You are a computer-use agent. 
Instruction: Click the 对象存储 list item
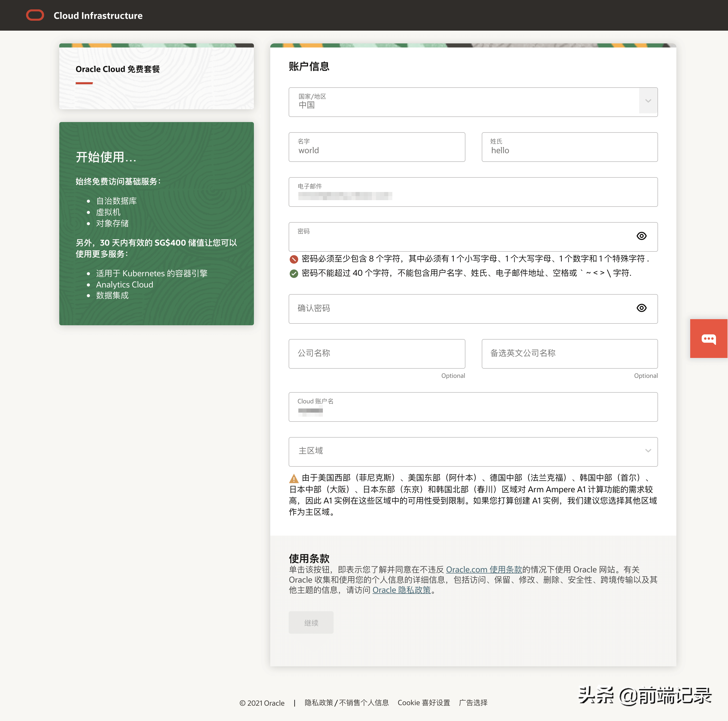pyautogui.click(x=112, y=223)
